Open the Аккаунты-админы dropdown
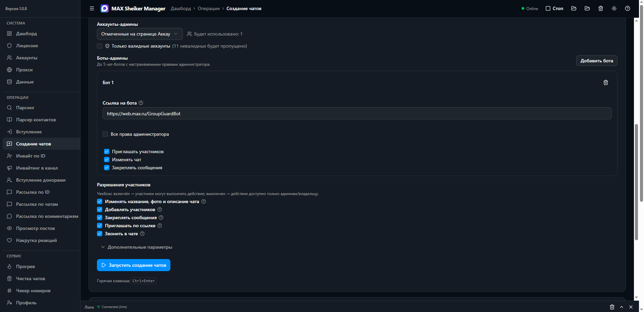This screenshot has height=312, width=644. [x=140, y=34]
